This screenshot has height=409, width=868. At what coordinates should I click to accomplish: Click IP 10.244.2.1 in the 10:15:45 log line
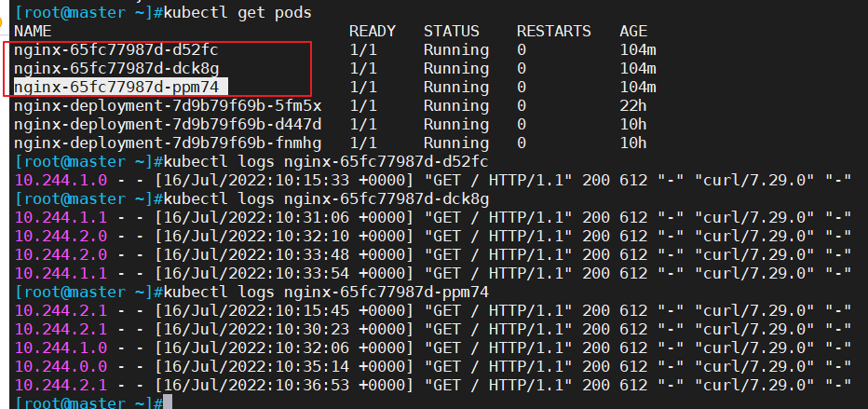pyautogui.click(x=61, y=310)
